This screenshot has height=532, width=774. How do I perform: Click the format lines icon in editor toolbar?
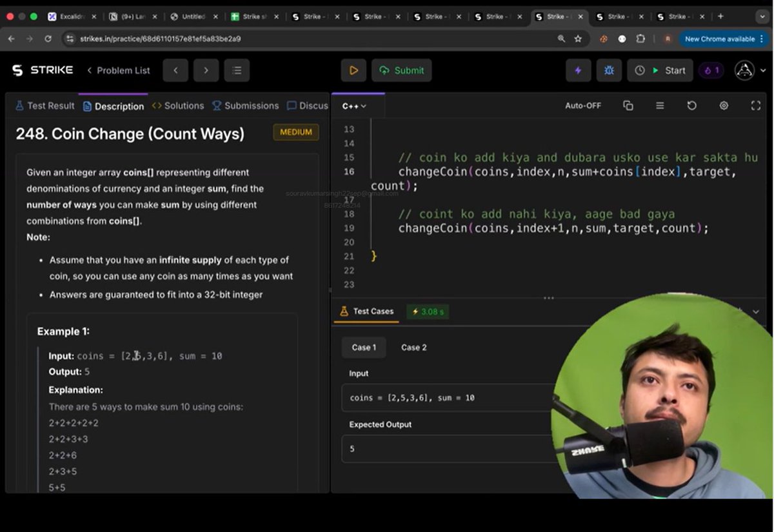(x=660, y=106)
